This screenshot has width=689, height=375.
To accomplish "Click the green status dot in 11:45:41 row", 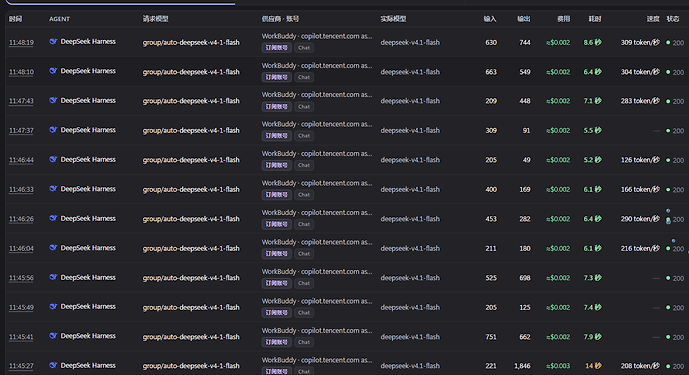I will pos(668,337).
